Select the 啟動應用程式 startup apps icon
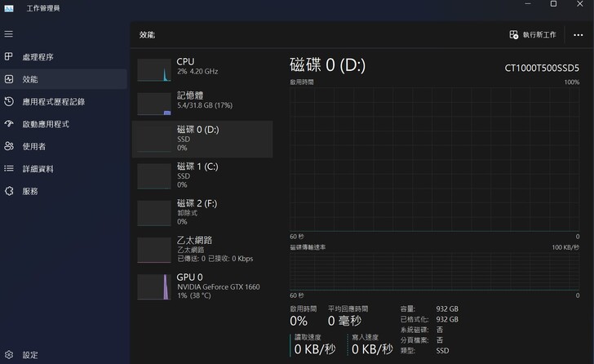Image resolution: width=594 pixels, height=364 pixels. tap(9, 124)
